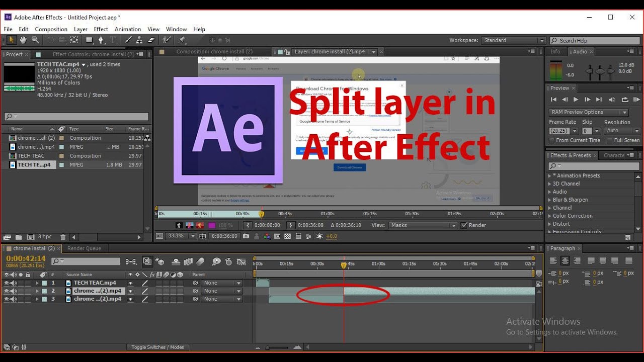Switch to the Audio panel tab
The height and width of the screenshot is (362, 644).
point(580,52)
